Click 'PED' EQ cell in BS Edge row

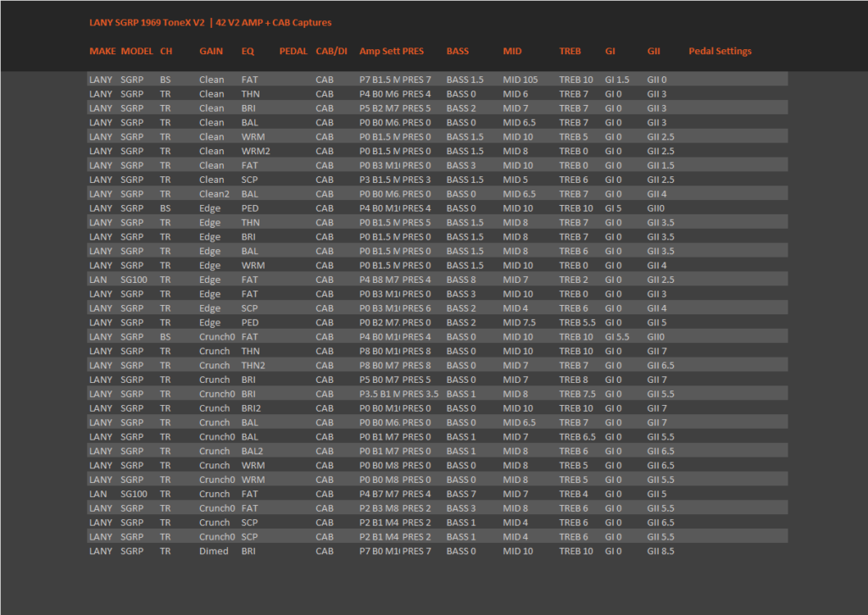click(250, 208)
